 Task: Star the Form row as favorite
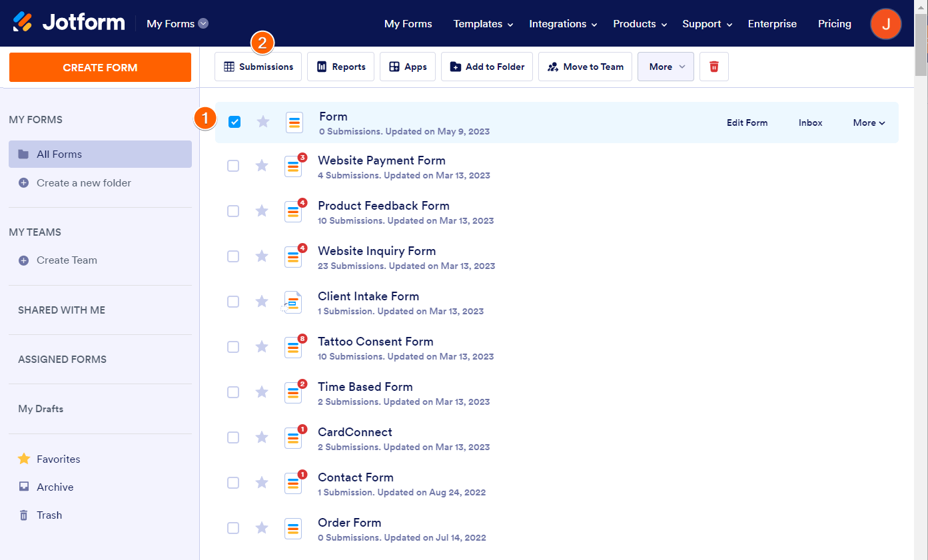[263, 122]
